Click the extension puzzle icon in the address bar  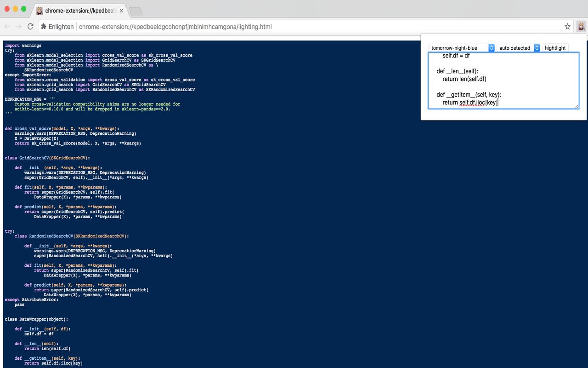pos(44,27)
